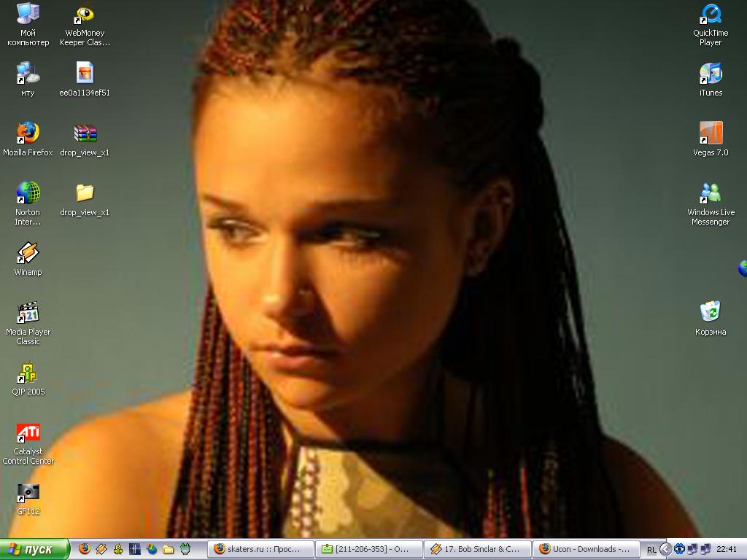Select Windows Live Messenger icon

711,193
